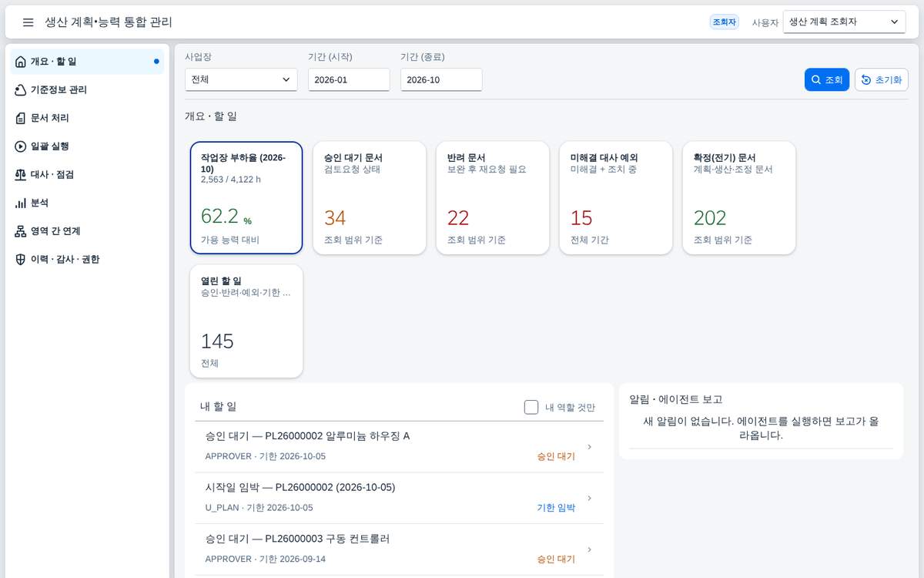The image size is (924, 578).
Task: Click U_PLAN · 기한 2026-10-05 text
Action: 259,508
